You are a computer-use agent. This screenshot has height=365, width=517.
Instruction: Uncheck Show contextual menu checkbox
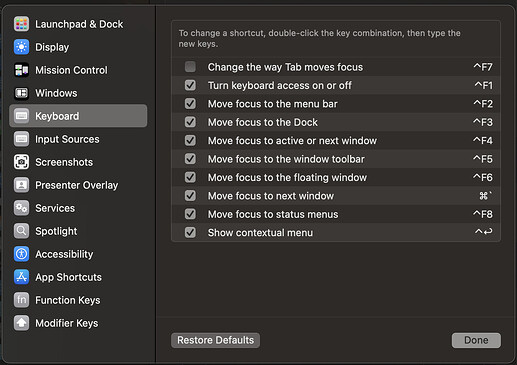(190, 232)
